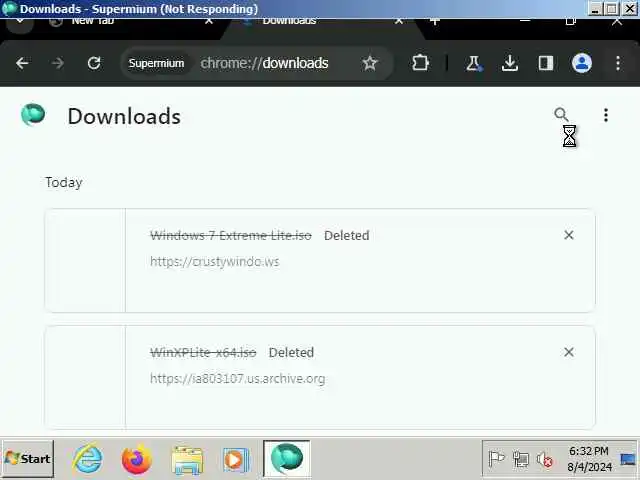Remove WinXPLite-x64.iso entry from list
640x480 pixels.
click(x=569, y=352)
